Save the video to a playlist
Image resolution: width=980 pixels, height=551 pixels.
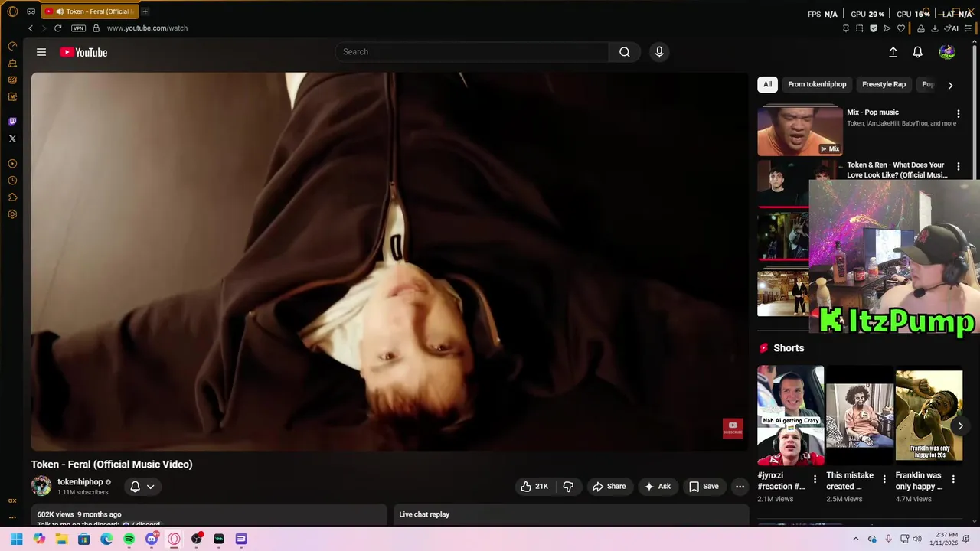tap(703, 487)
